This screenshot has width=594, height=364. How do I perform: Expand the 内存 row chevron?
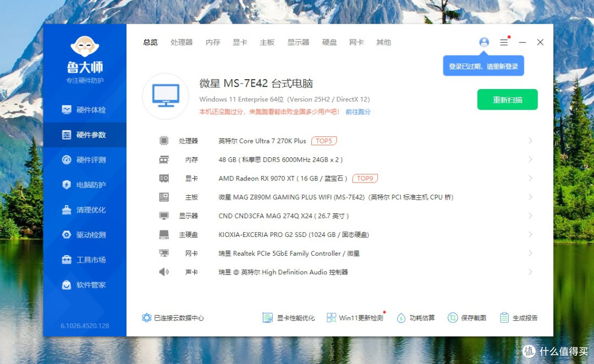pos(530,159)
